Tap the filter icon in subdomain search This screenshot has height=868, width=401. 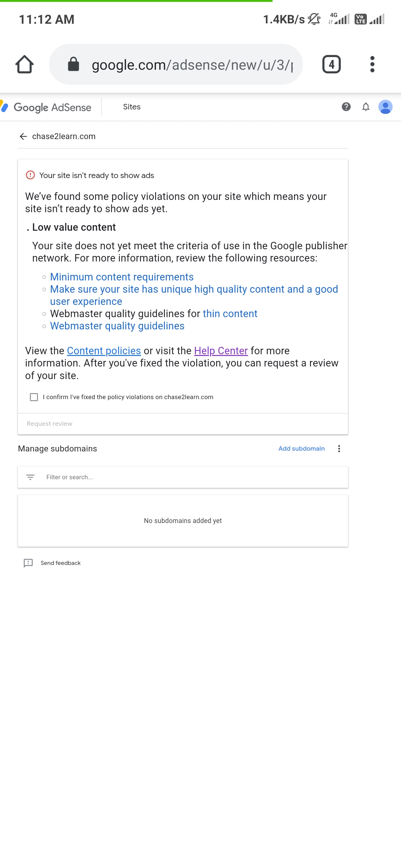click(x=30, y=477)
